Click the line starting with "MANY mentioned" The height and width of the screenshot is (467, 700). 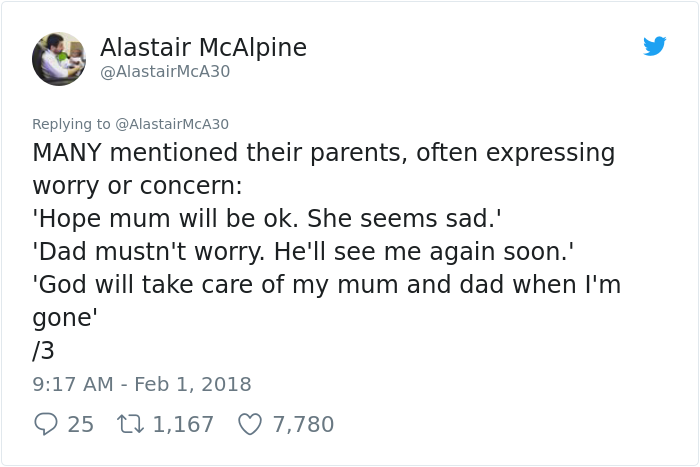(x=323, y=153)
